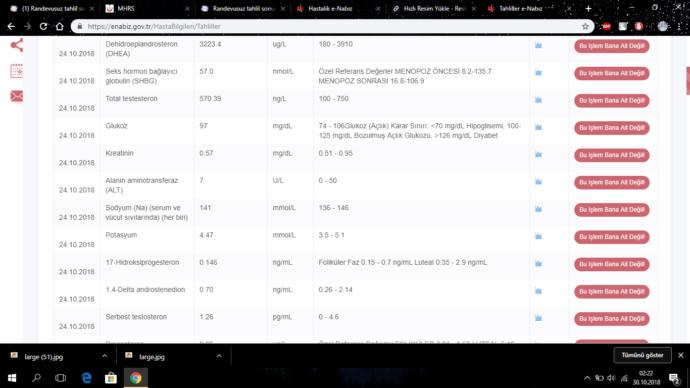Image resolution: width=690 pixels, height=388 pixels.
Task: Select value 570.39 for Total testesteron
Action: click(210, 99)
